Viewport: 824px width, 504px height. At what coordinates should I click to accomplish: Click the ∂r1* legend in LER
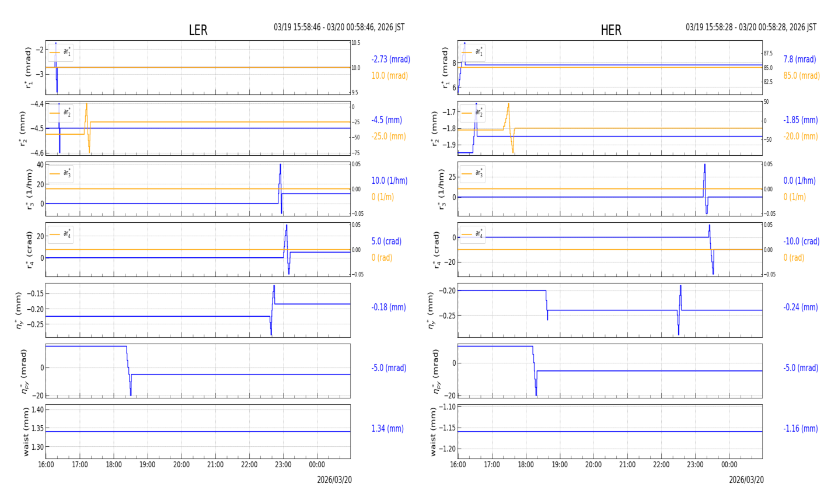coord(61,52)
